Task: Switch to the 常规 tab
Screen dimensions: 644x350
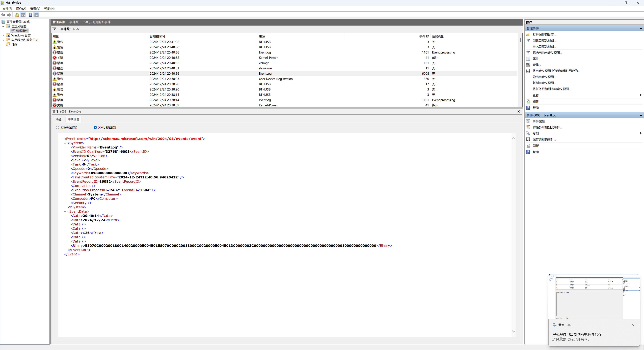Action: (58, 120)
